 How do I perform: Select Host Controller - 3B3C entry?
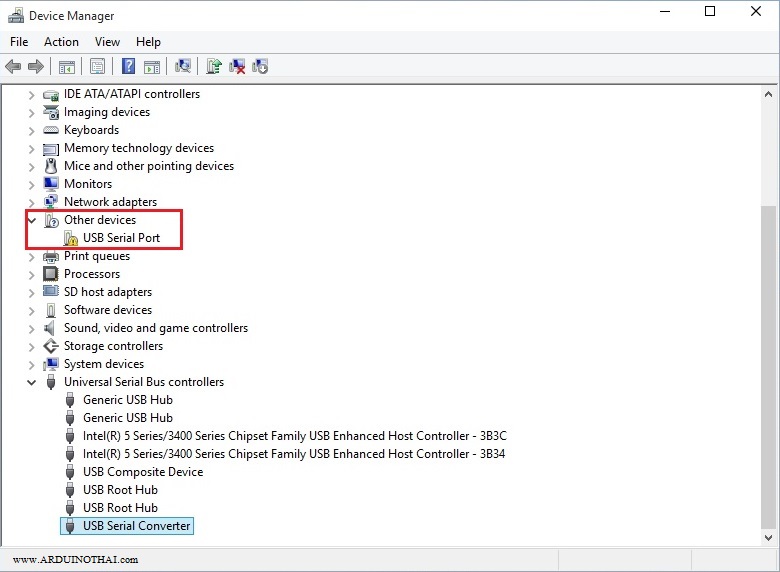pyautogui.click(x=294, y=436)
